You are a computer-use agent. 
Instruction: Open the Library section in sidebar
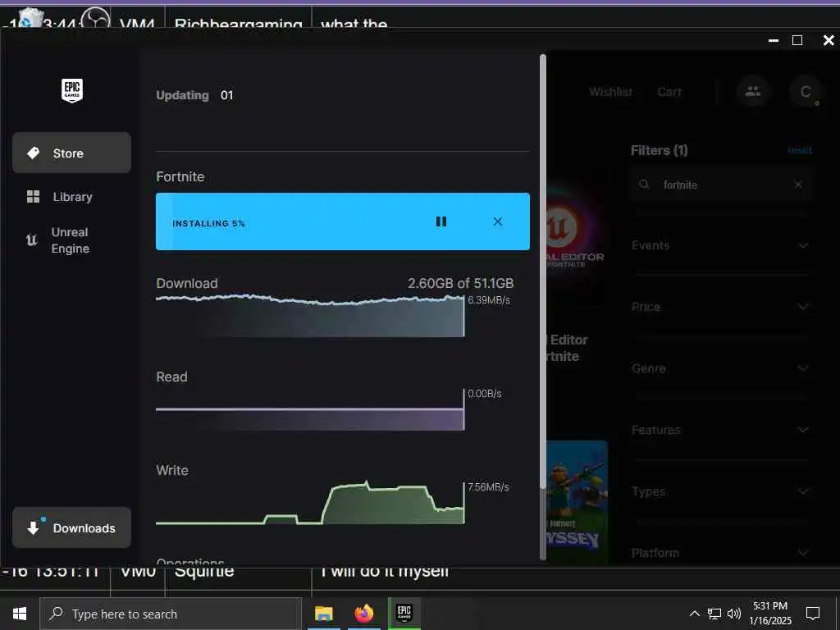point(72,197)
